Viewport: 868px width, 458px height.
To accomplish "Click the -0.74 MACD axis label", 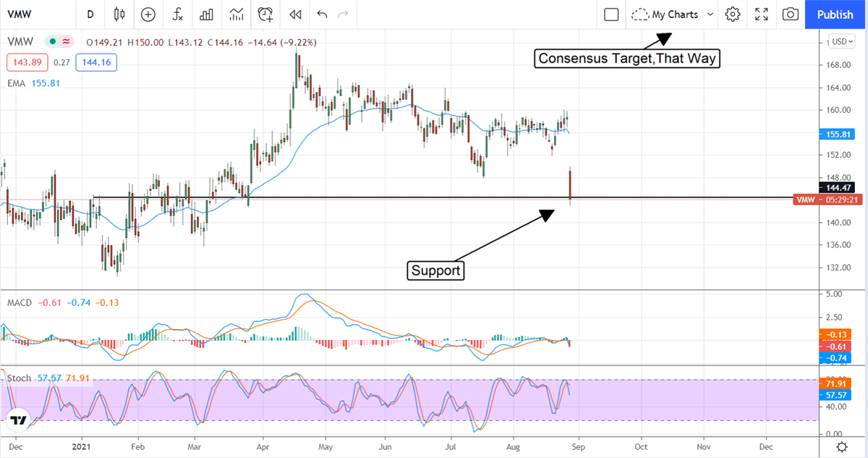I will 835,358.
